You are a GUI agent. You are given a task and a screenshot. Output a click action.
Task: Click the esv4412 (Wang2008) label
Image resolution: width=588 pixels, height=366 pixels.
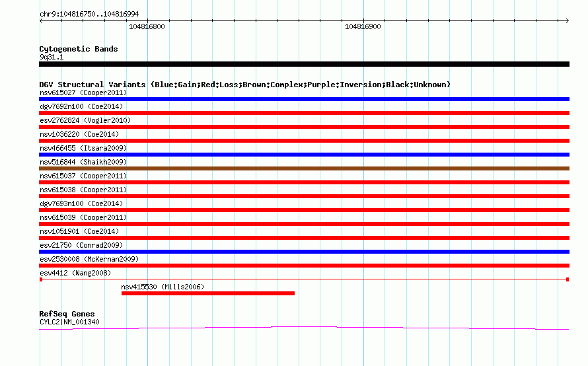[75, 273]
